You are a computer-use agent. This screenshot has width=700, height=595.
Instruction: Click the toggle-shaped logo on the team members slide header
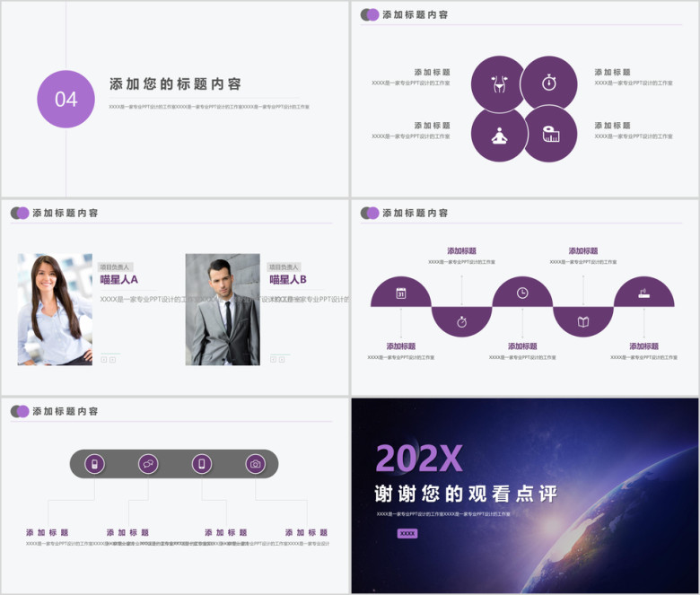pyautogui.click(x=20, y=213)
